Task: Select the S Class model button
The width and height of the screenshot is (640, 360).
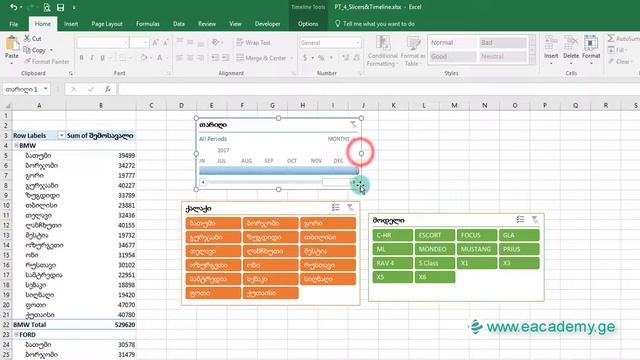Action: [435, 263]
